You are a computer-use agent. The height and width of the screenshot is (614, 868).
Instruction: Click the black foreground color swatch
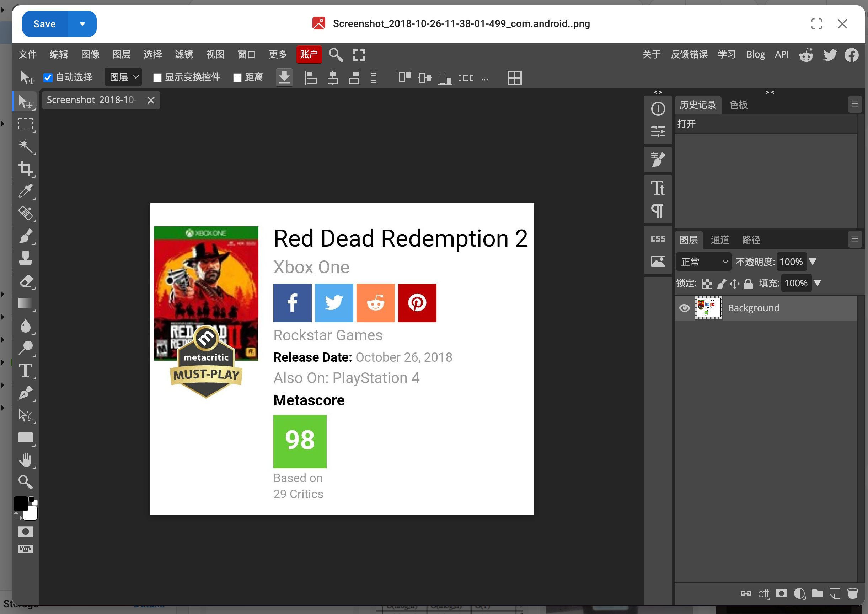(20, 503)
